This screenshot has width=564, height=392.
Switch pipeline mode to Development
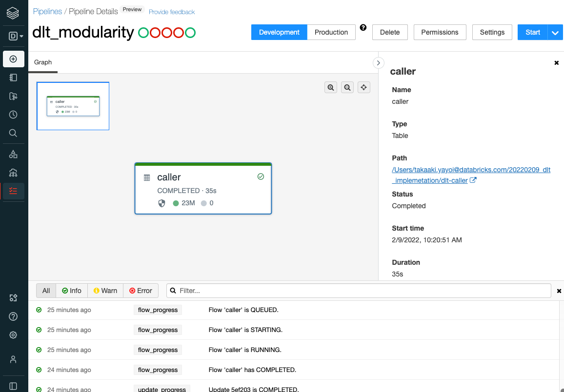[279, 32]
